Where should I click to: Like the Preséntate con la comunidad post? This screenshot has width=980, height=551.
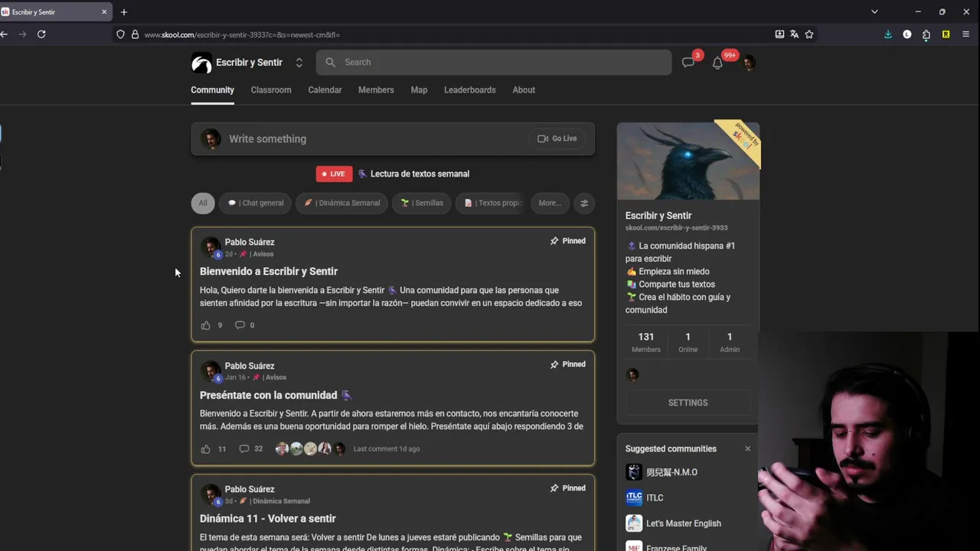pyautogui.click(x=205, y=449)
